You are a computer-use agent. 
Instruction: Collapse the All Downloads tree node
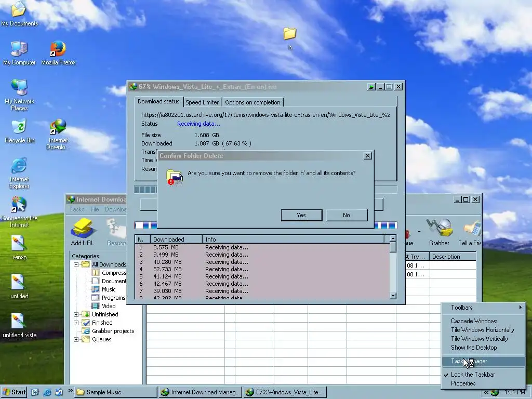76,264
